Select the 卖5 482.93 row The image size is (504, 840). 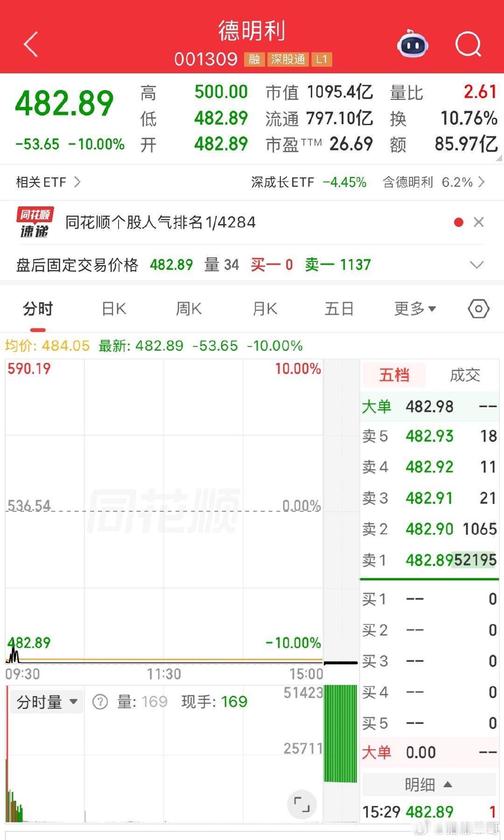click(429, 436)
